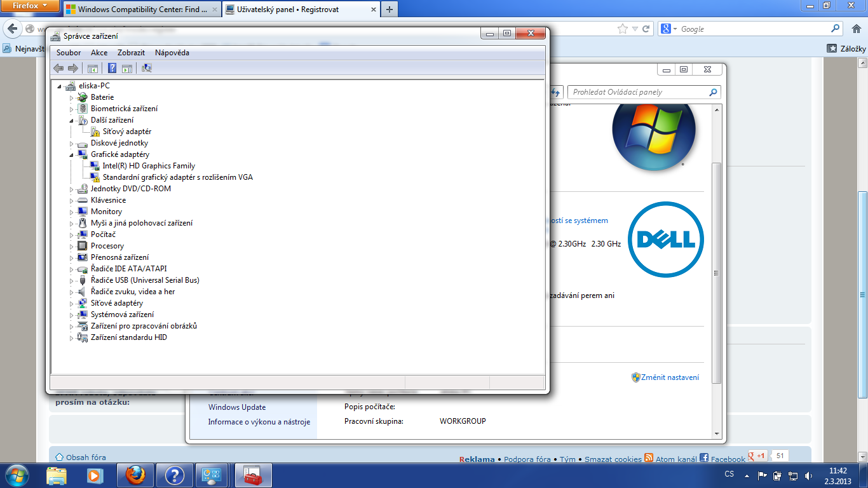Collapse the Další zařízení node
Viewport: 868px width, 488px height.
pos(72,120)
